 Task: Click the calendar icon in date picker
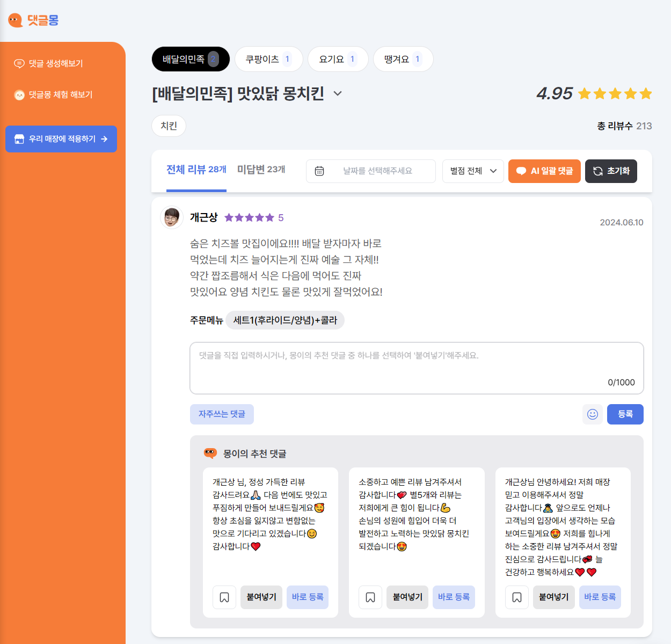click(319, 171)
